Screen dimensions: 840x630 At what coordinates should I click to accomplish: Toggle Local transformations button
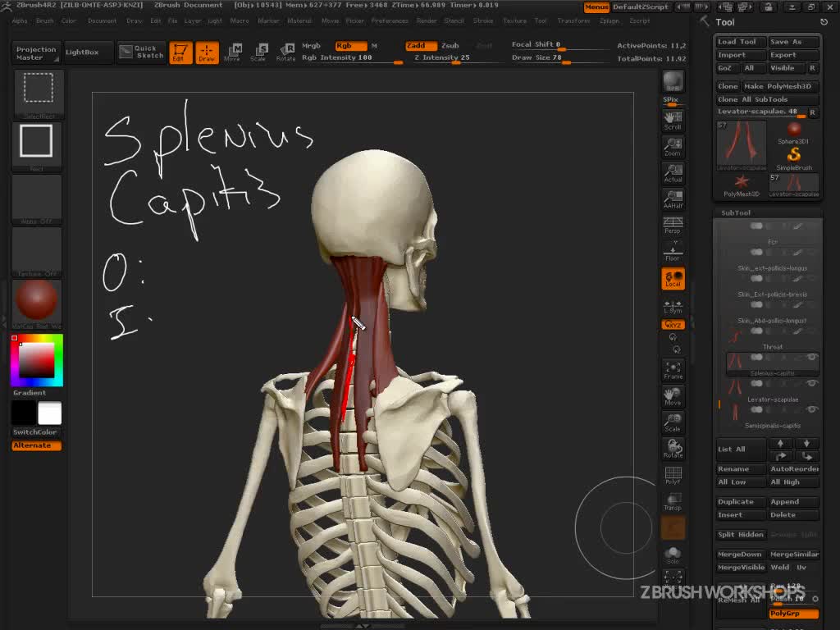[x=673, y=279]
